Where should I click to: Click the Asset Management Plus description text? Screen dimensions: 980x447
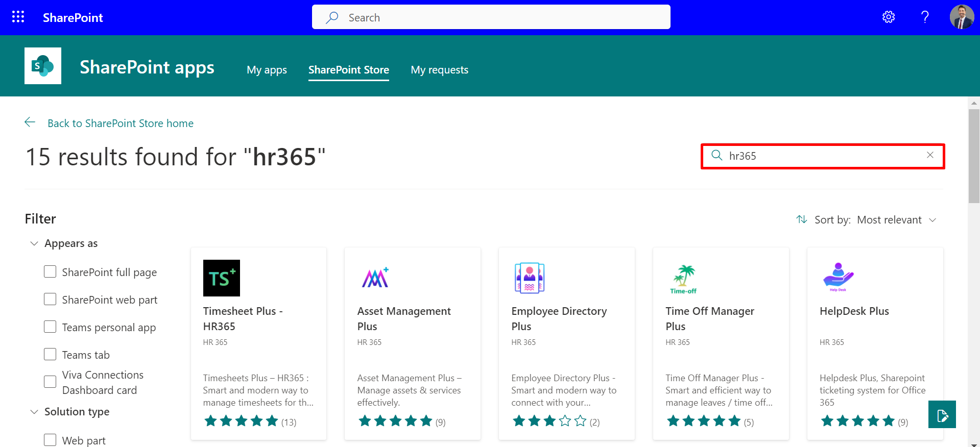409,390
